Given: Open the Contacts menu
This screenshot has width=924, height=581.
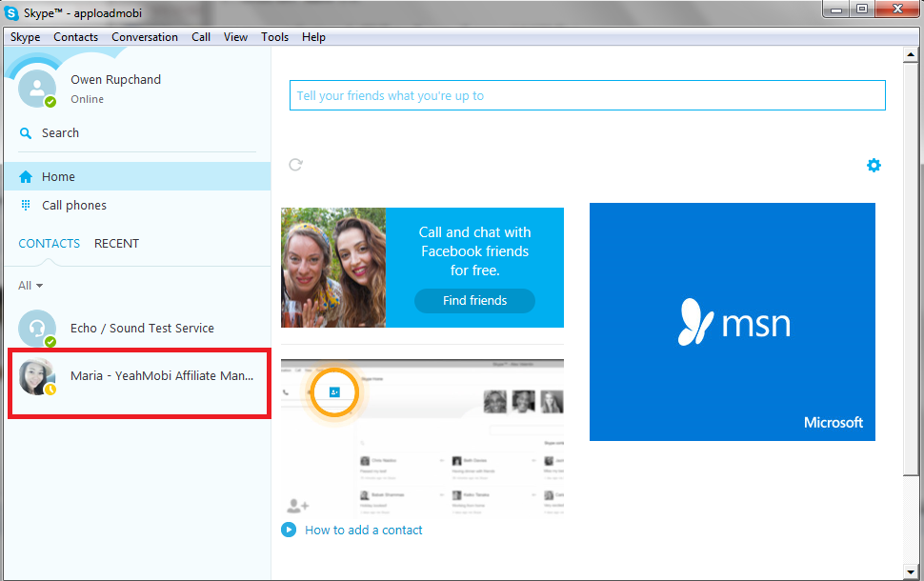Looking at the screenshot, I should click(76, 37).
